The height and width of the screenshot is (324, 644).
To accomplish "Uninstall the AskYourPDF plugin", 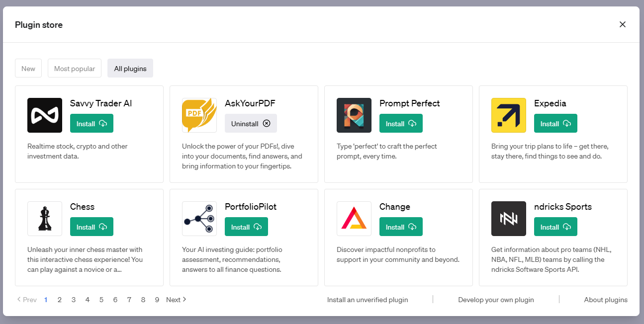I will 251,124.
